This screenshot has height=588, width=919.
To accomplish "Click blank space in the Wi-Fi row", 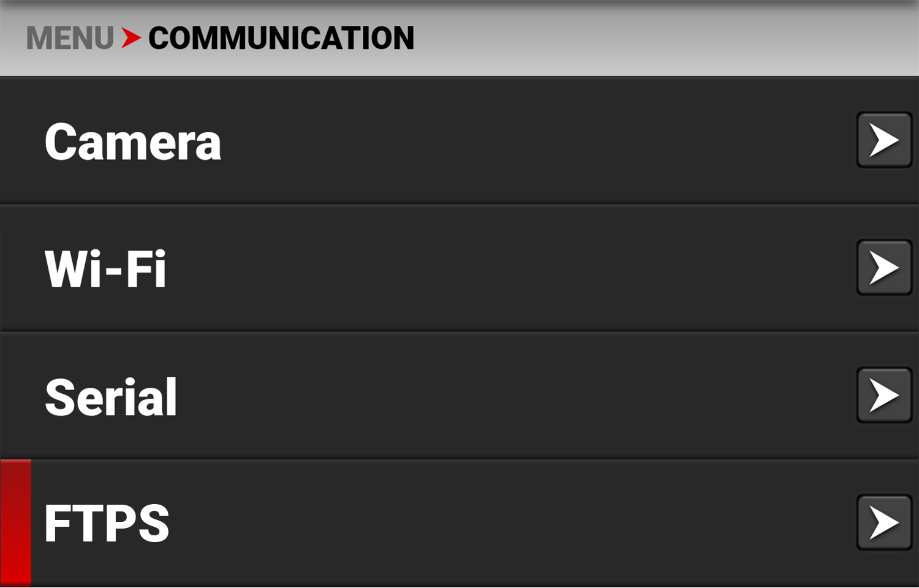I will [x=521, y=269].
